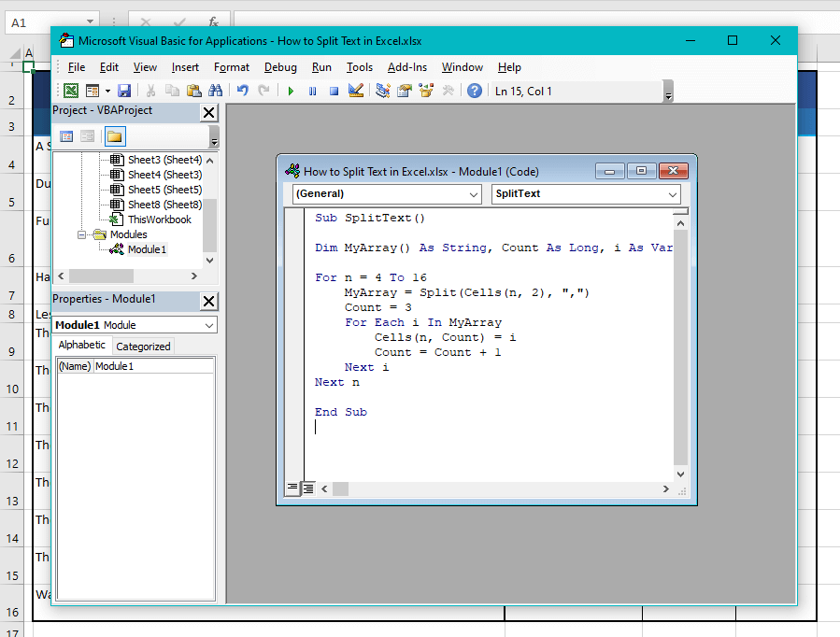The width and height of the screenshot is (840, 637).
Task: Open the Find binoculars icon
Action: click(x=216, y=91)
